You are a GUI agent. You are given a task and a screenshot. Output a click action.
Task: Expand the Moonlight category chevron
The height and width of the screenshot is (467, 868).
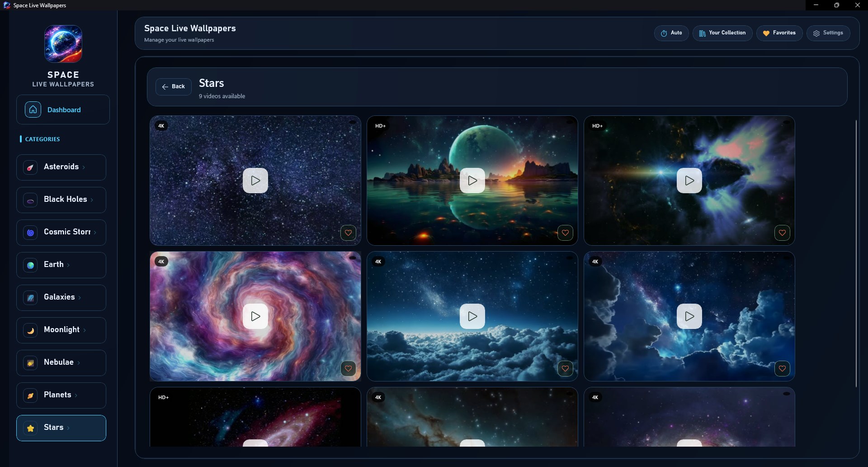(x=85, y=330)
